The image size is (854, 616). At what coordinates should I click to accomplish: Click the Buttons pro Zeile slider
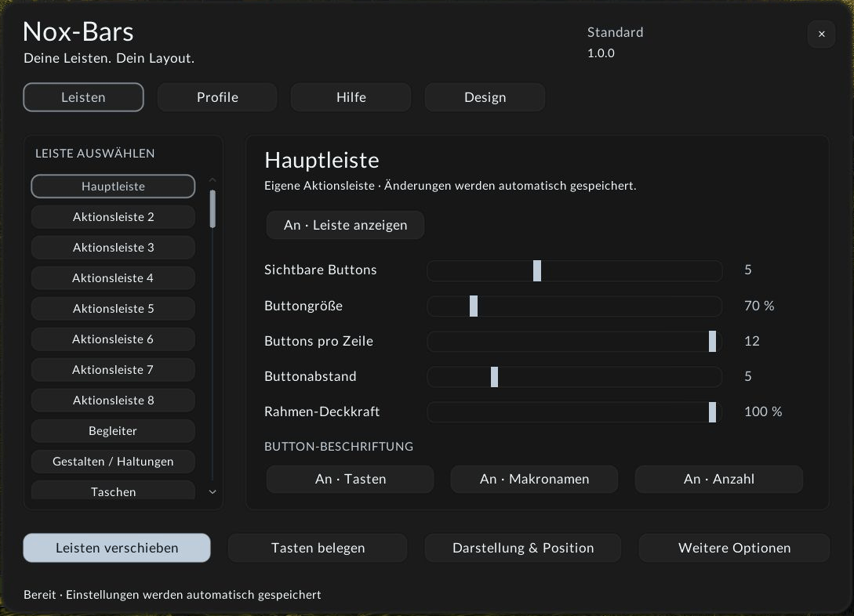coord(575,341)
